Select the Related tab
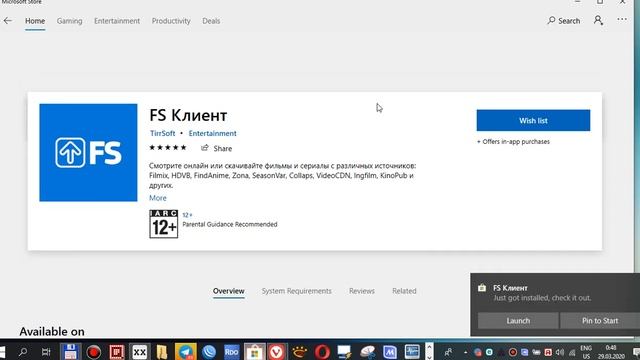Screen dimensions: 640x360 tap(404, 291)
